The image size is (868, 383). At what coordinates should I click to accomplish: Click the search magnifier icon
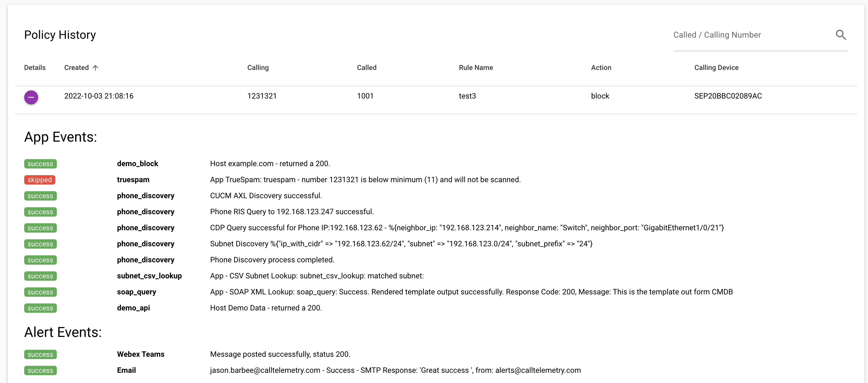(841, 35)
